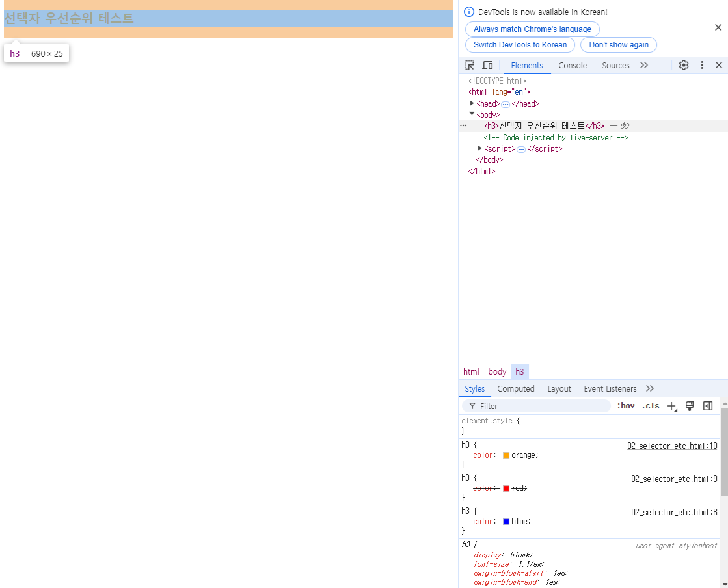Click html in the breadcrumb bar
Screen dimensions: 728x588
point(471,372)
